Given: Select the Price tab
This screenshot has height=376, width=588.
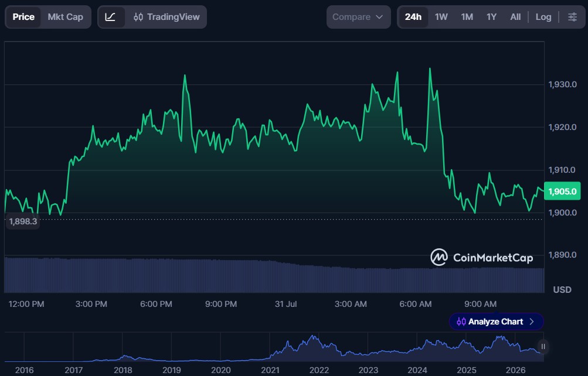Looking at the screenshot, I should coord(23,17).
